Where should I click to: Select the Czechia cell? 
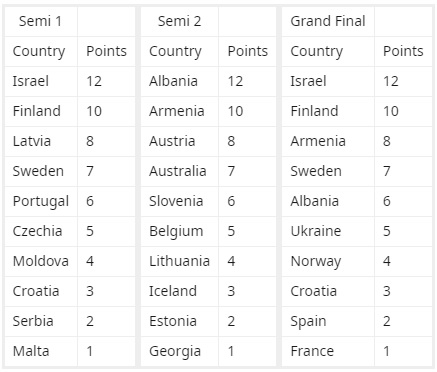41,231
